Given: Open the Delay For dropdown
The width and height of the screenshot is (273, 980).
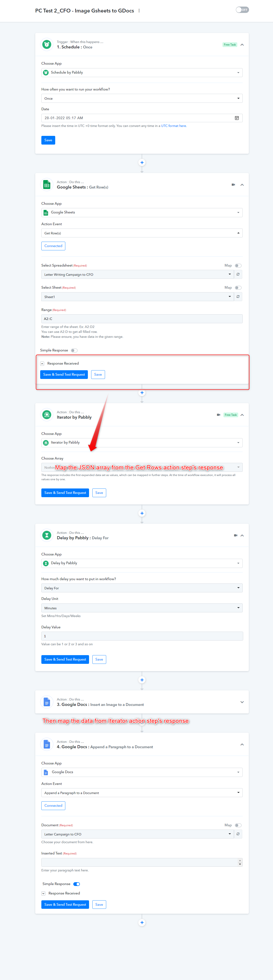Looking at the screenshot, I should tap(142, 588).
